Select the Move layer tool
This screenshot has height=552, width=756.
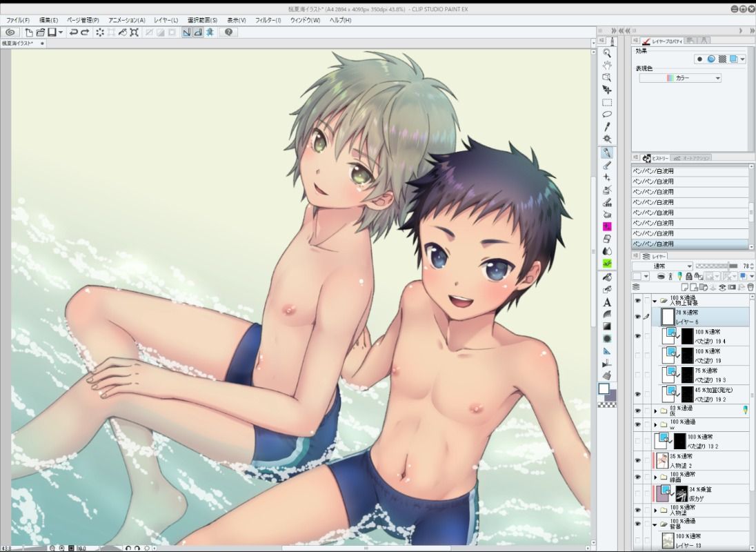(x=607, y=90)
